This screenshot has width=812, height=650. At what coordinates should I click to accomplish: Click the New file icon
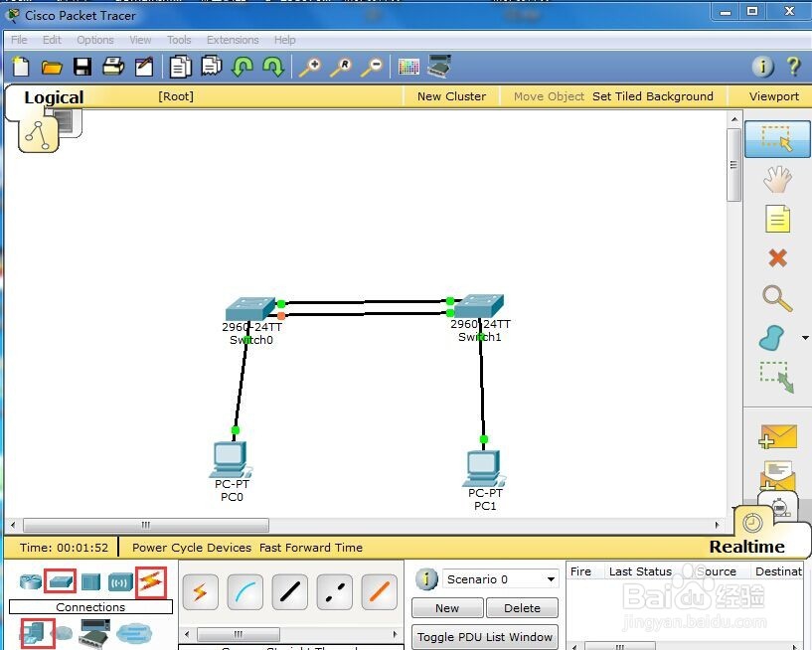(x=21, y=67)
